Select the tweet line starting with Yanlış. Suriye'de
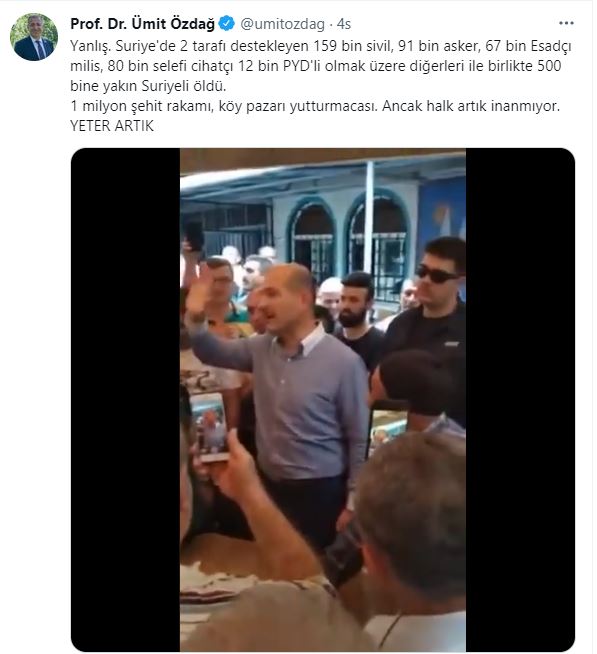597x654 pixels. (x=320, y=45)
